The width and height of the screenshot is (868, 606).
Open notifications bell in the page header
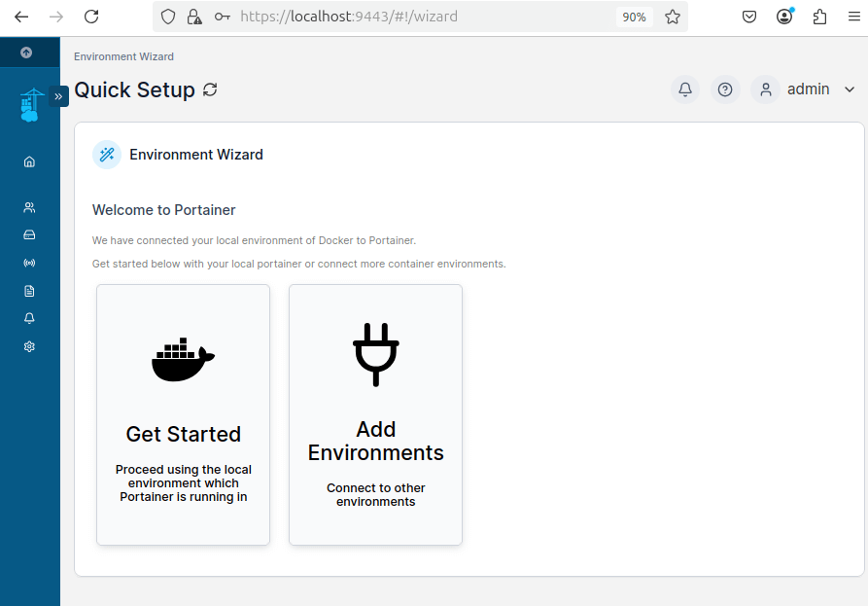pos(684,89)
